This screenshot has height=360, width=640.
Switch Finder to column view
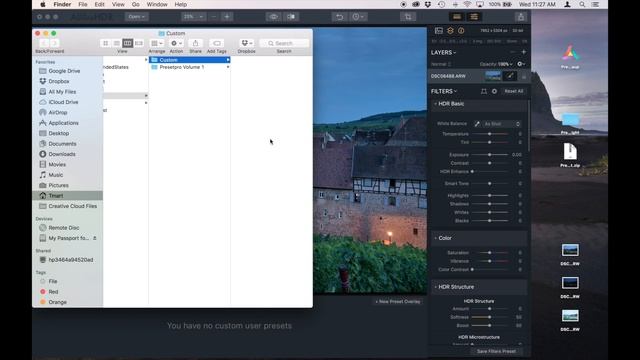pos(127,43)
